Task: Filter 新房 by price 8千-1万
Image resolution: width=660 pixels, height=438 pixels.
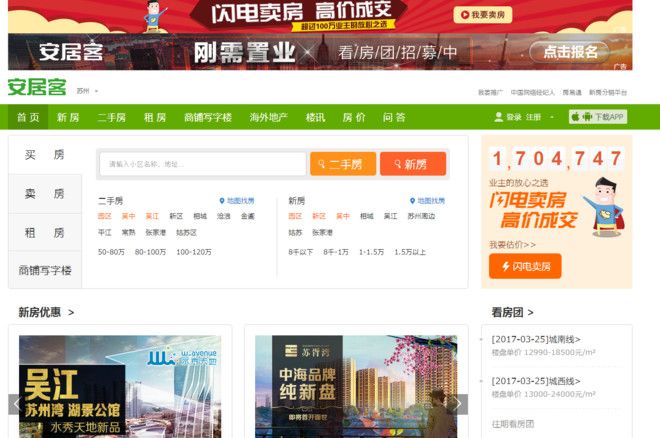Action: pyautogui.click(x=336, y=252)
